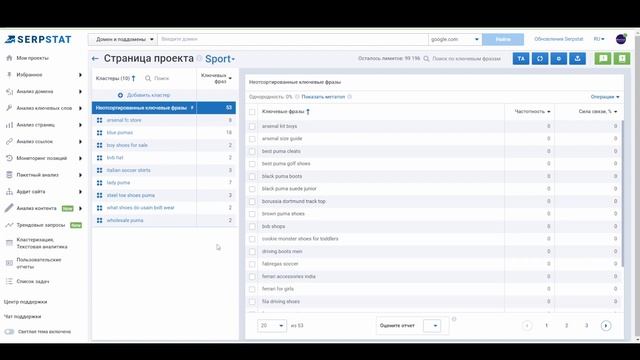Viewport: 640px width, 360px height.
Task: Check the brown puma shoes row checkbox
Action: click(252, 214)
